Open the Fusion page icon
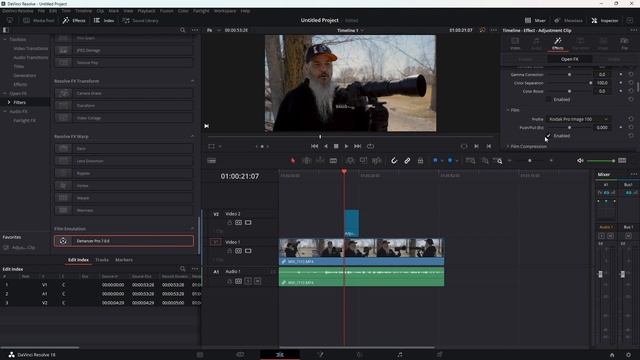 (320, 355)
